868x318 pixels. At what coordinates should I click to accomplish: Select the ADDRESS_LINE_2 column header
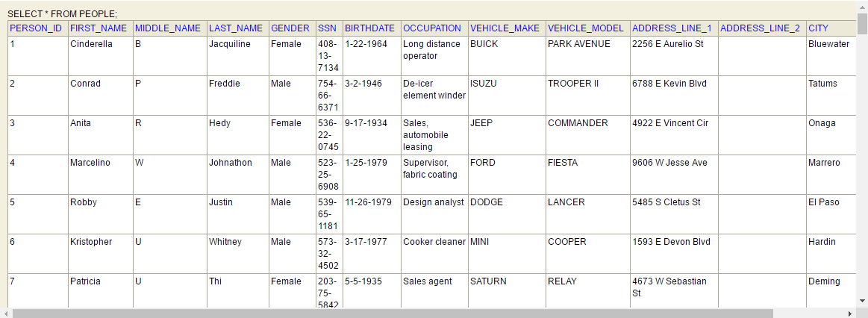click(760, 28)
